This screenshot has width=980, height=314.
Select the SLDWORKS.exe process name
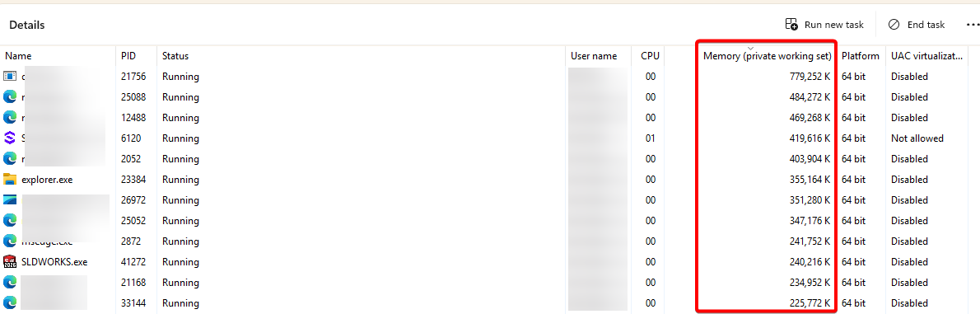(54, 261)
